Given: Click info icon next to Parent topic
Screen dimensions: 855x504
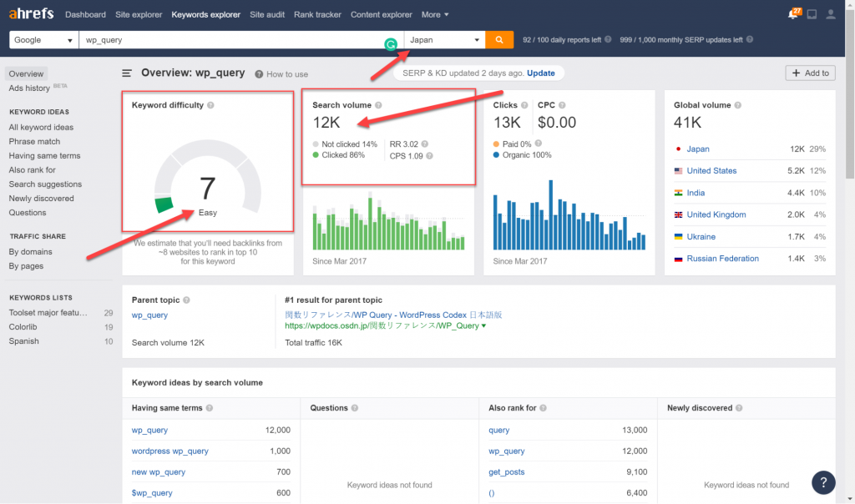Looking at the screenshot, I should (186, 300).
